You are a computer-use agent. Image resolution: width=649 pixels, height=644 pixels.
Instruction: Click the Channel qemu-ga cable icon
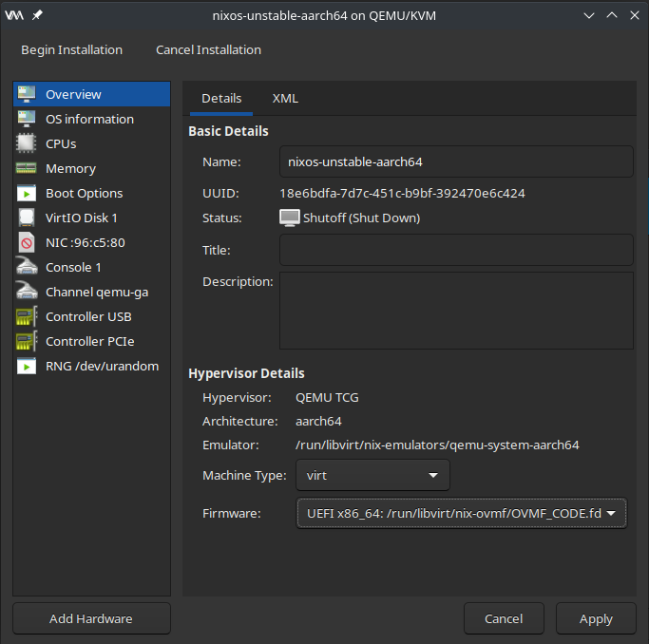point(27,292)
